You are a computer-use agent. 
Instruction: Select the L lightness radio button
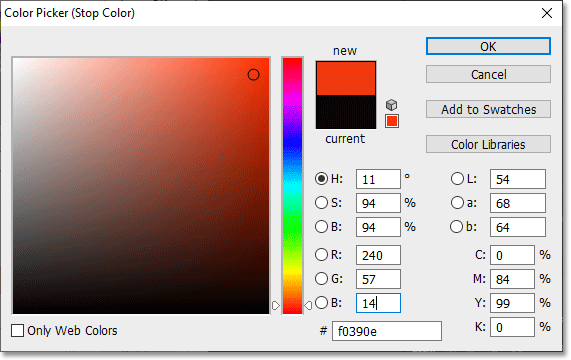[x=457, y=179]
